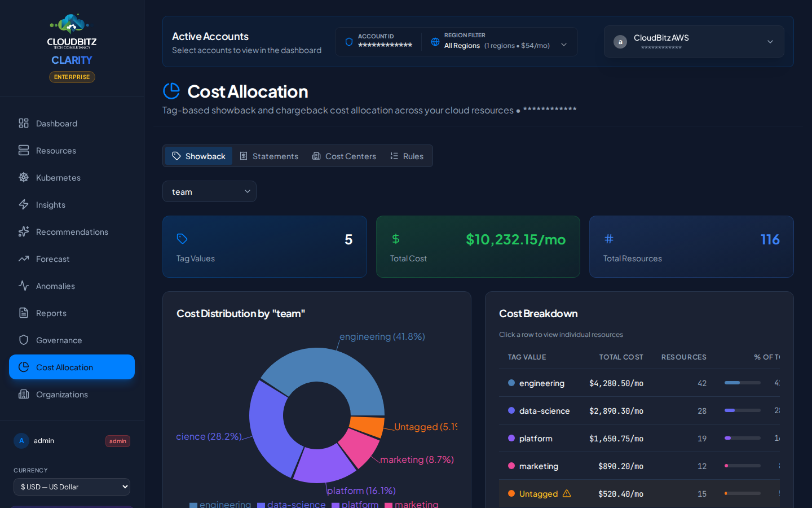The height and width of the screenshot is (508, 812).
Task: Open the Forecast section icon
Action: pyautogui.click(x=23, y=259)
